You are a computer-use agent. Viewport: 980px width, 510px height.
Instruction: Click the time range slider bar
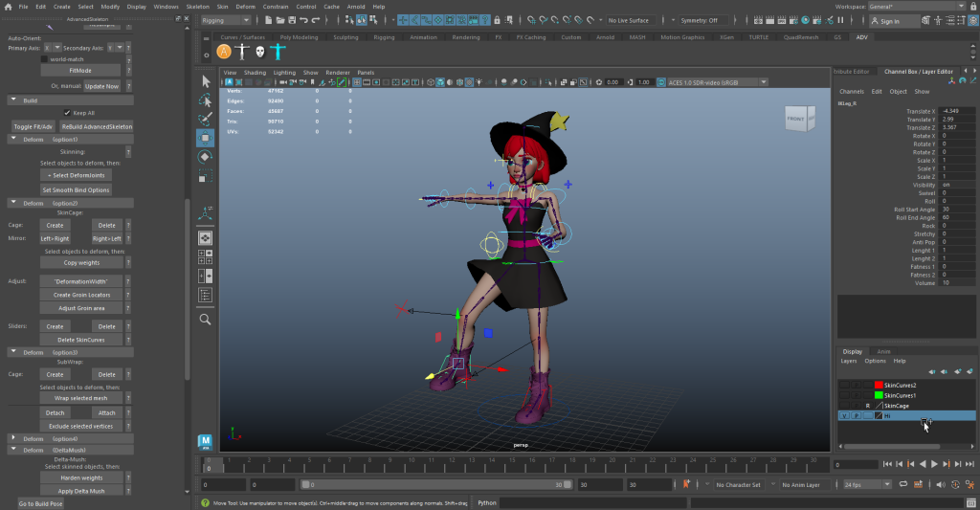[x=436, y=484]
